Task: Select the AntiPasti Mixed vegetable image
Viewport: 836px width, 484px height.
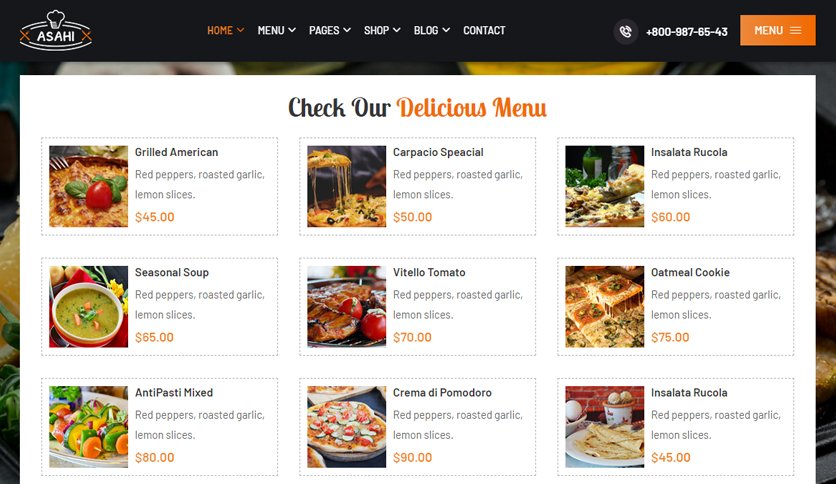Action: (89, 427)
